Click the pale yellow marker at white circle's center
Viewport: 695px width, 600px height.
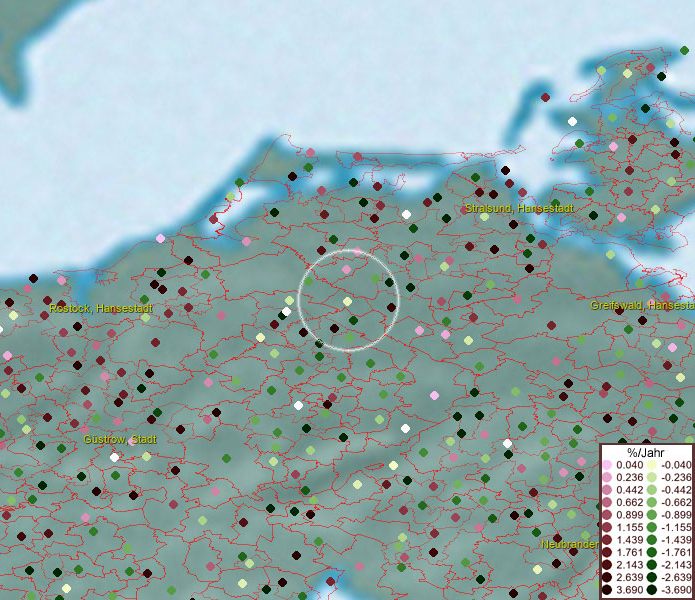pos(347,301)
